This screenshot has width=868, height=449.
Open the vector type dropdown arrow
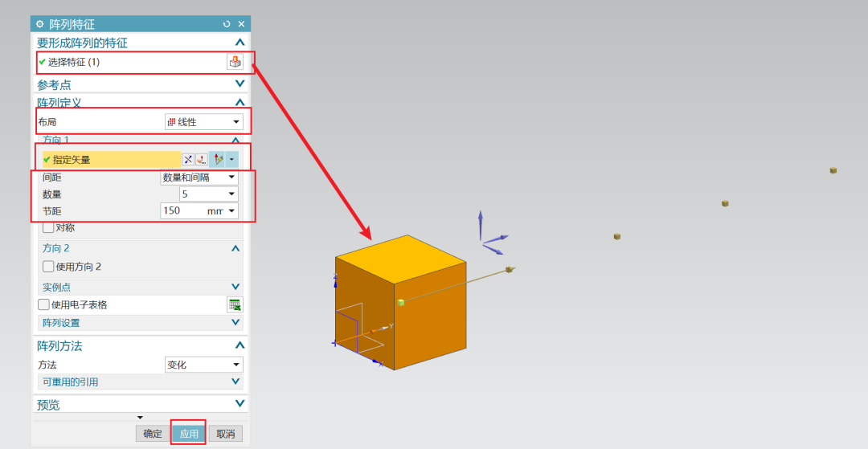point(232,160)
